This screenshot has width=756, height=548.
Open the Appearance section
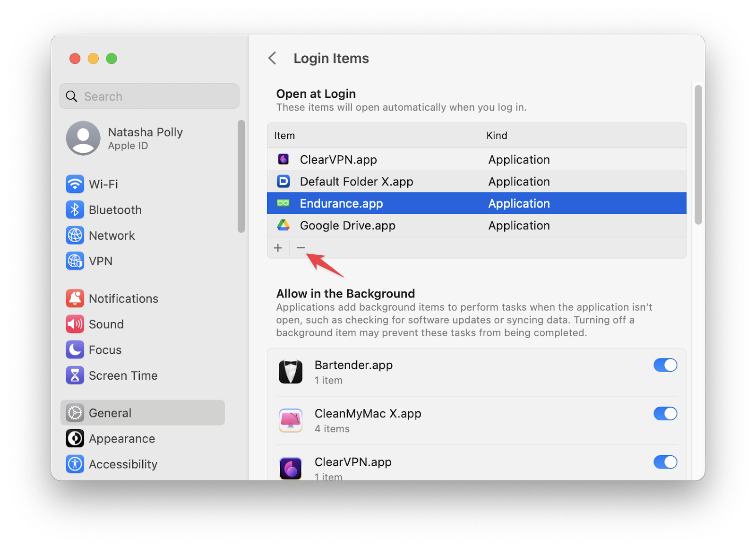(x=122, y=439)
